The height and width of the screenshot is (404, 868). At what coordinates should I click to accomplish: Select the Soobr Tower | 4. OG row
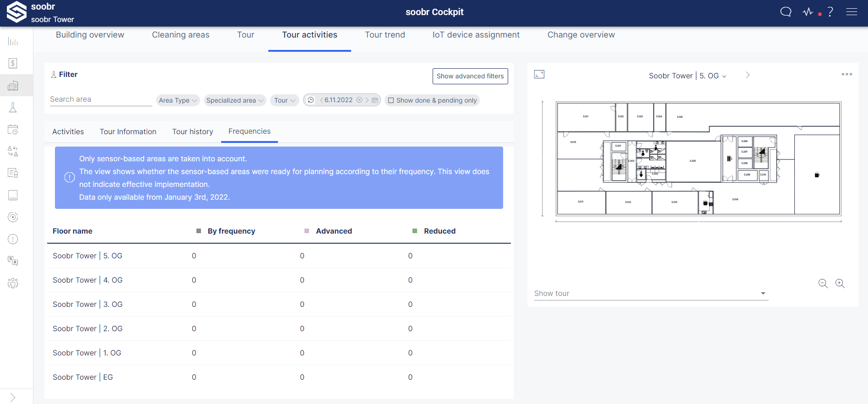coord(279,280)
